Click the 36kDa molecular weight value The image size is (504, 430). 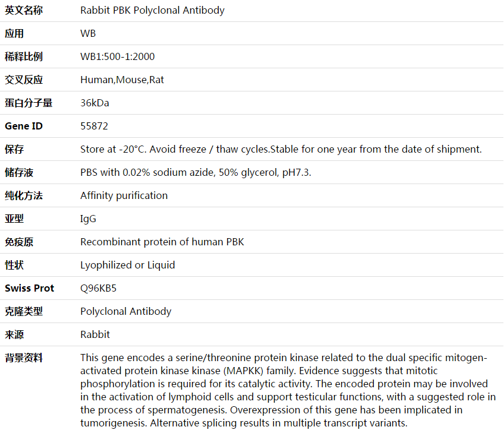tap(94, 103)
